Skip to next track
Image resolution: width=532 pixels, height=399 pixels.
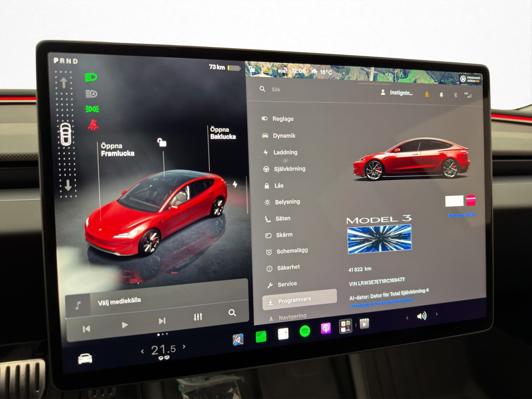pyautogui.click(x=162, y=321)
